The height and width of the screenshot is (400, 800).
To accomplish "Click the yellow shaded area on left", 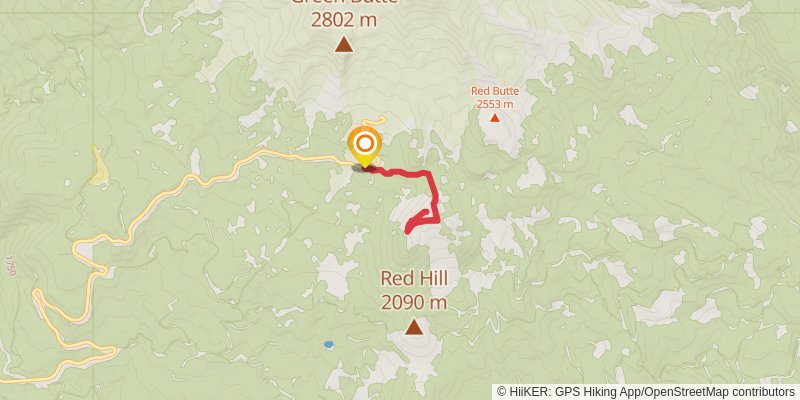I will (x=98, y=166).
